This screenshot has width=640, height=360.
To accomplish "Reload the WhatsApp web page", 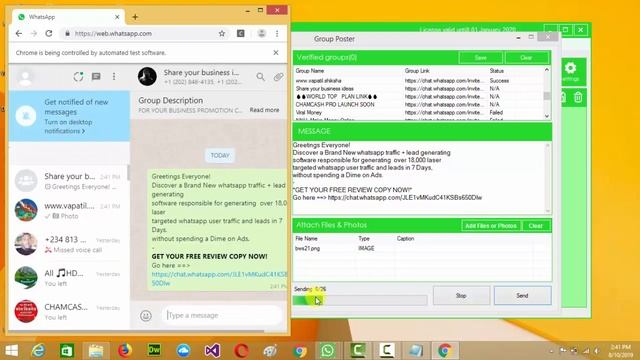I will [49, 33].
